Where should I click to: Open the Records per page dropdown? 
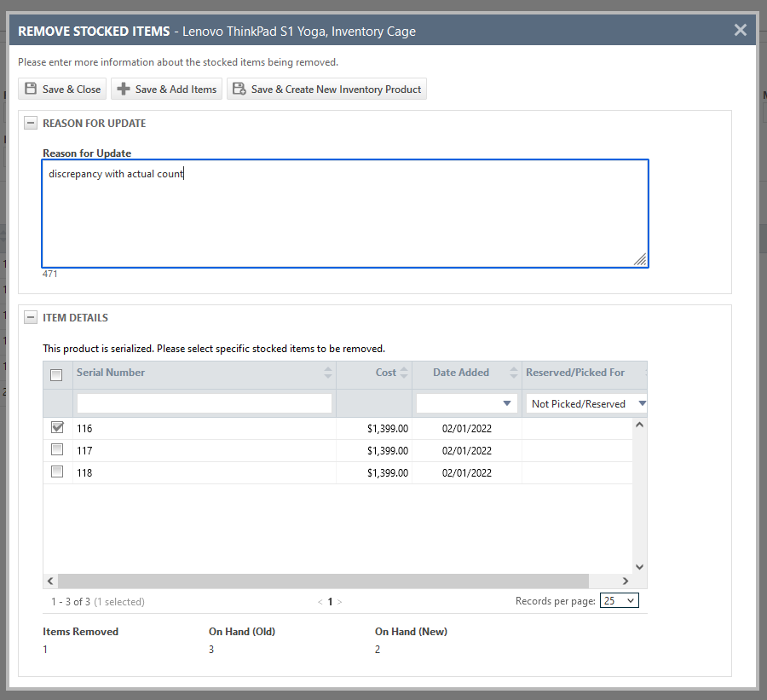point(620,600)
